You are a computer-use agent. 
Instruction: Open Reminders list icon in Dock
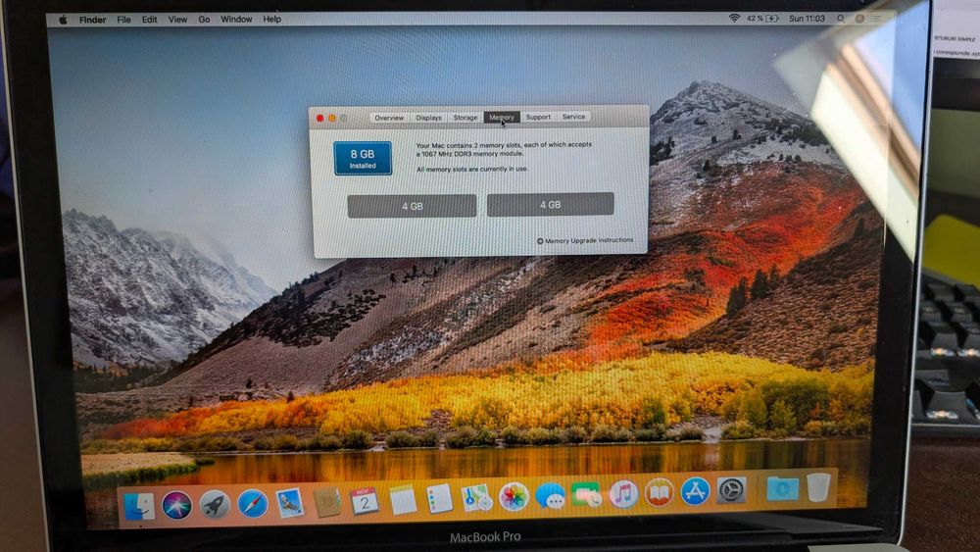pyautogui.click(x=439, y=499)
